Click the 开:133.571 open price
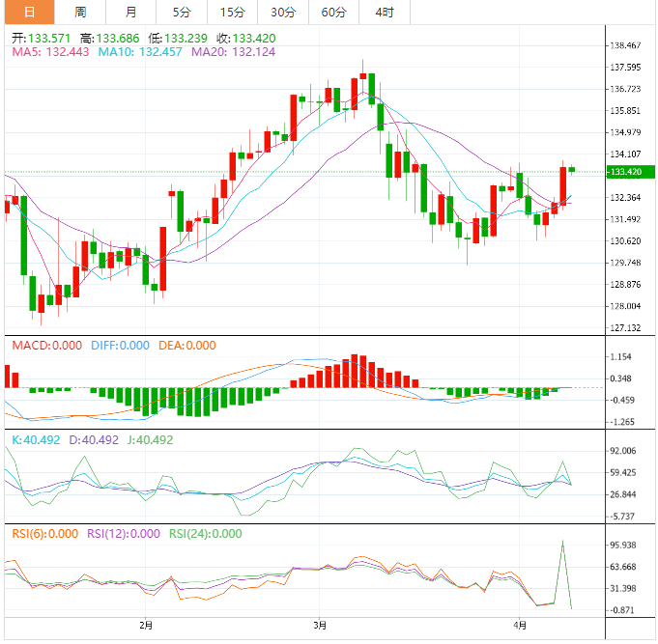658x644 pixels. tap(42, 39)
